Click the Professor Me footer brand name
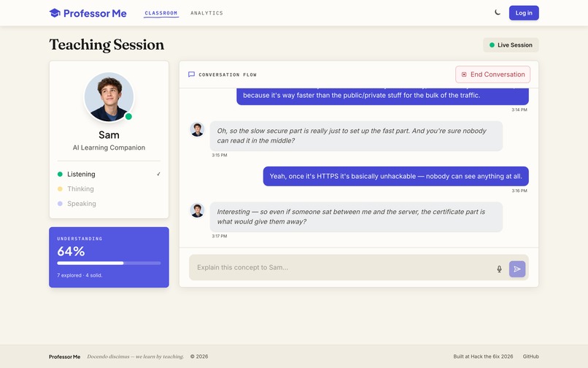Screen dimensions: 588x368 pyautogui.click(x=64, y=357)
